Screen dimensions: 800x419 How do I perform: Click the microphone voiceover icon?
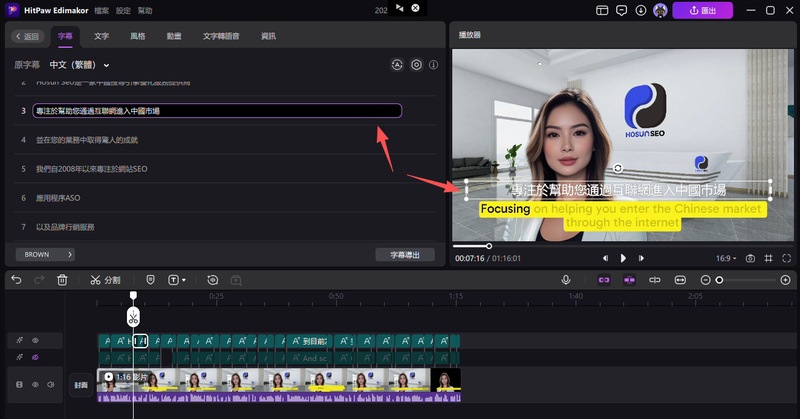(x=566, y=280)
